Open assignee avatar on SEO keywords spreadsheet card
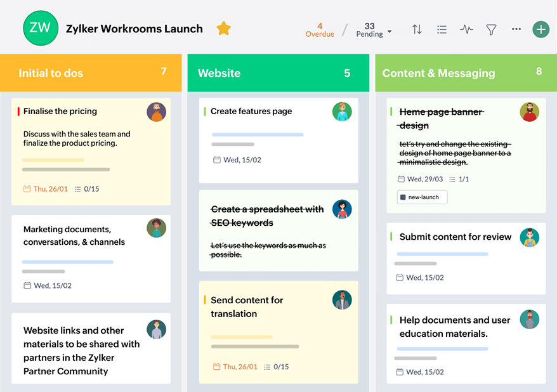This screenshot has width=557, height=392. 342,209
